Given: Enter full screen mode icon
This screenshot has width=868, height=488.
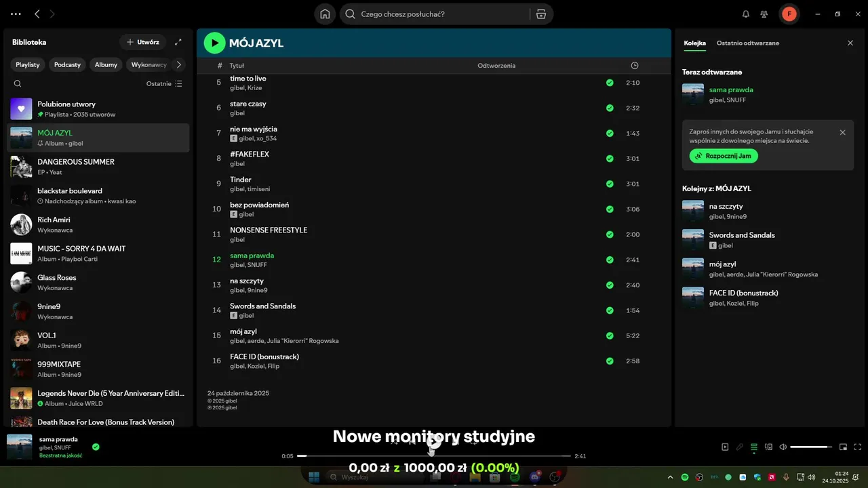Looking at the screenshot, I should pyautogui.click(x=858, y=447).
